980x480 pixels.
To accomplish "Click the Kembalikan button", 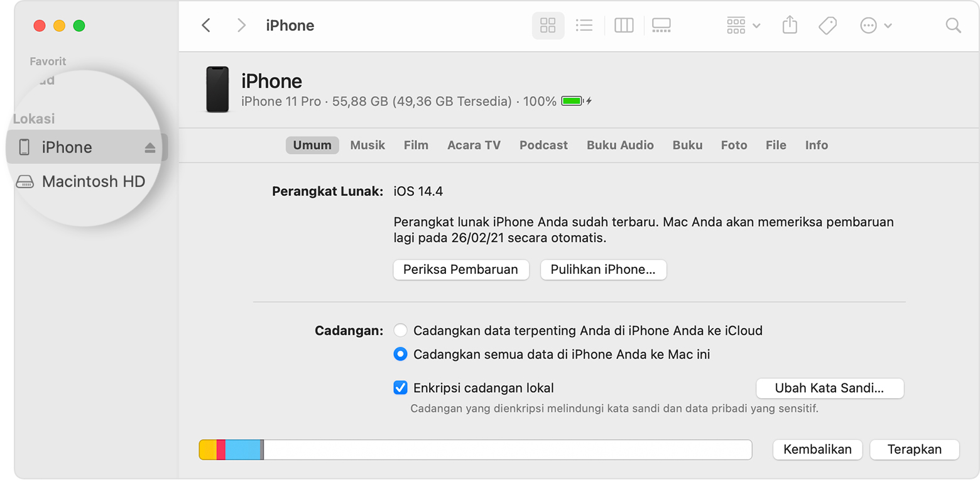I will click(817, 449).
